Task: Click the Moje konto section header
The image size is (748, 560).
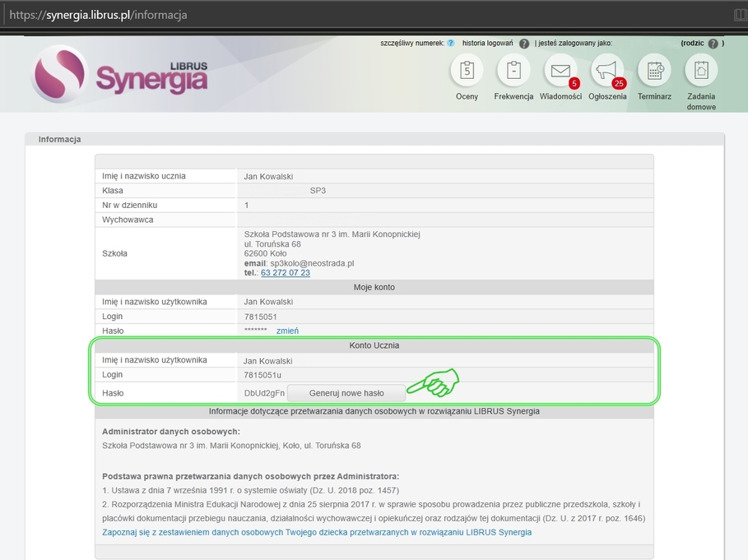Action: click(x=374, y=287)
